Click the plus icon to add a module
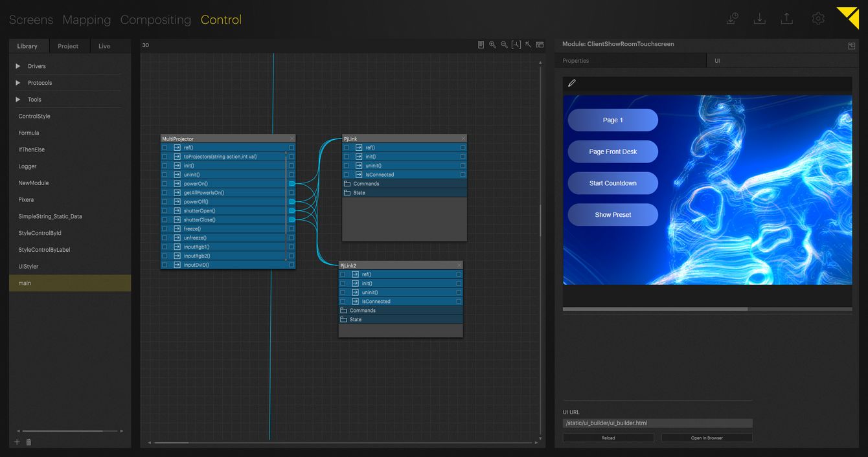The image size is (868, 457). point(17,442)
